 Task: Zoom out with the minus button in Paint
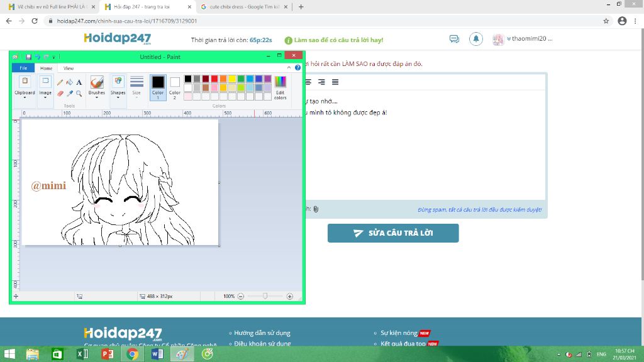pyautogui.click(x=241, y=296)
